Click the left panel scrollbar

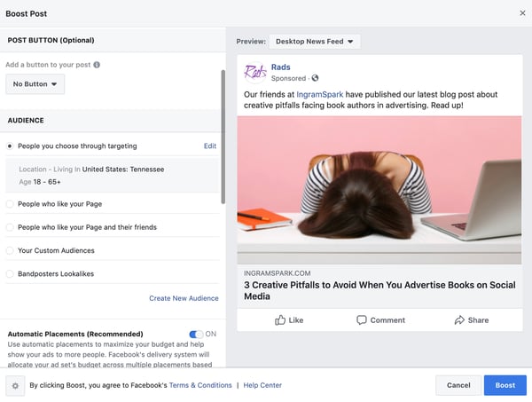pyautogui.click(x=223, y=137)
